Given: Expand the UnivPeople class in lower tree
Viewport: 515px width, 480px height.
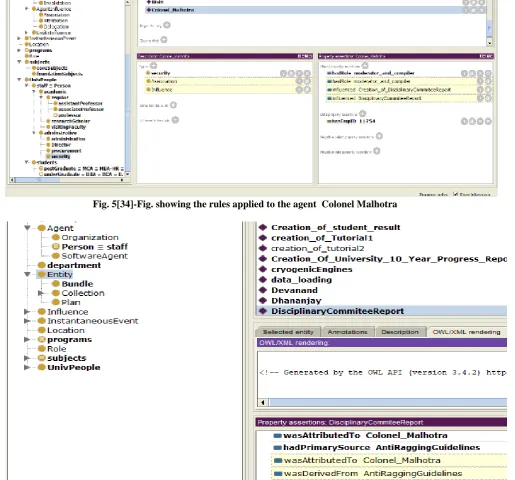Looking at the screenshot, I should pyautogui.click(x=27, y=367).
